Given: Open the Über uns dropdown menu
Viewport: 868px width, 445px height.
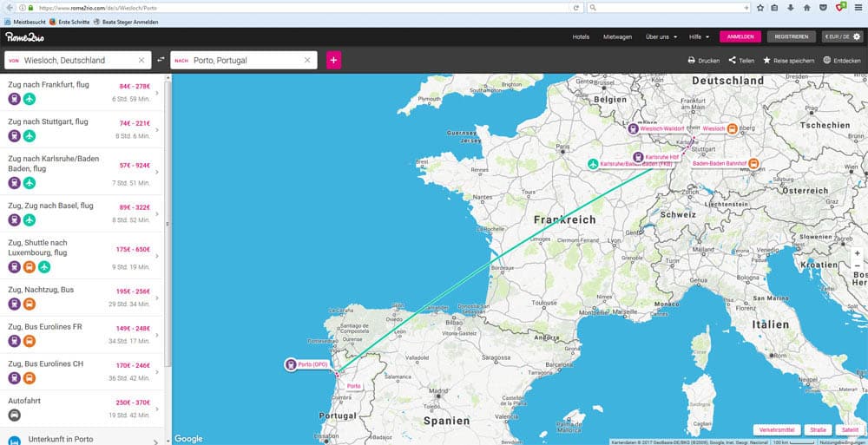Looking at the screenshot, I should pyautogui.click(x=662, y=37).
